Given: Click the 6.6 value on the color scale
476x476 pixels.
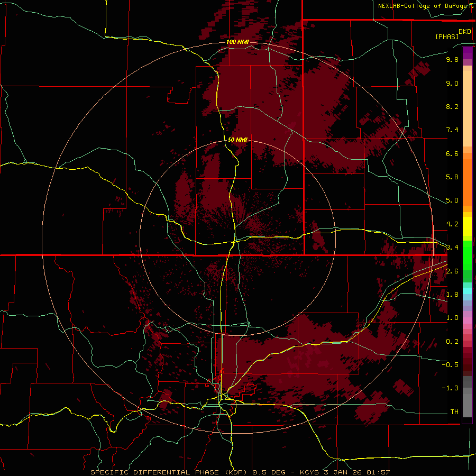Looking at the screenshot, I should click(x=452, y=153).
